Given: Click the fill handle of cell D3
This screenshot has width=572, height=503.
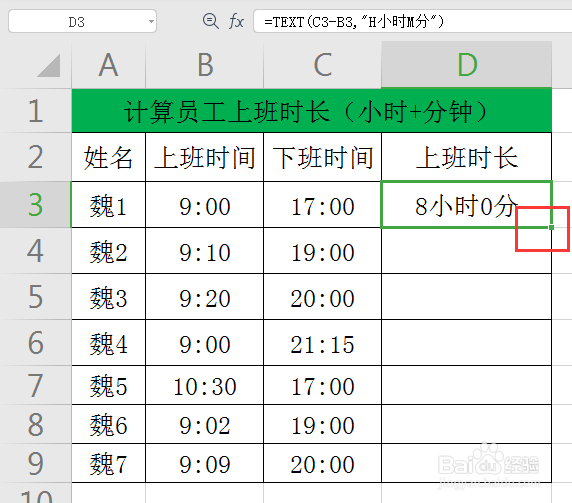Looking at the screenshot, I should point(551,227).
